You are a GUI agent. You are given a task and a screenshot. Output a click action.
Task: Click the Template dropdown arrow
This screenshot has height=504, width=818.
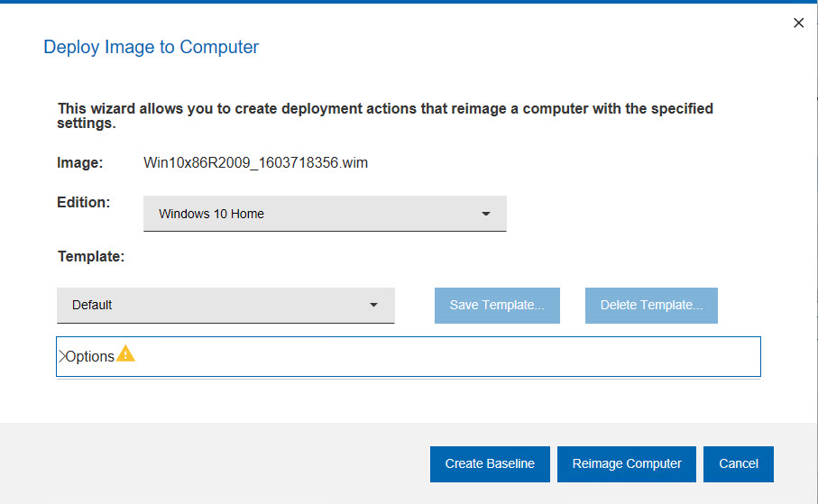click(374, 306)
